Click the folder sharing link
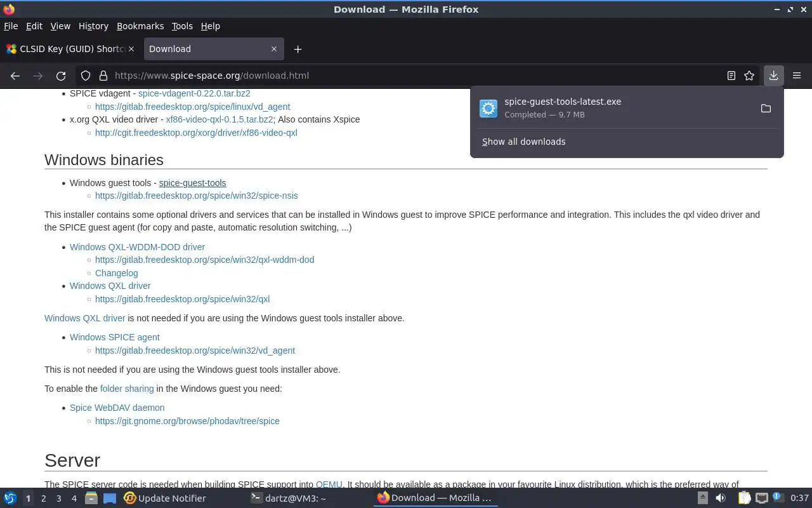This screenshot has width=812, height=508. tap(127, 389)
